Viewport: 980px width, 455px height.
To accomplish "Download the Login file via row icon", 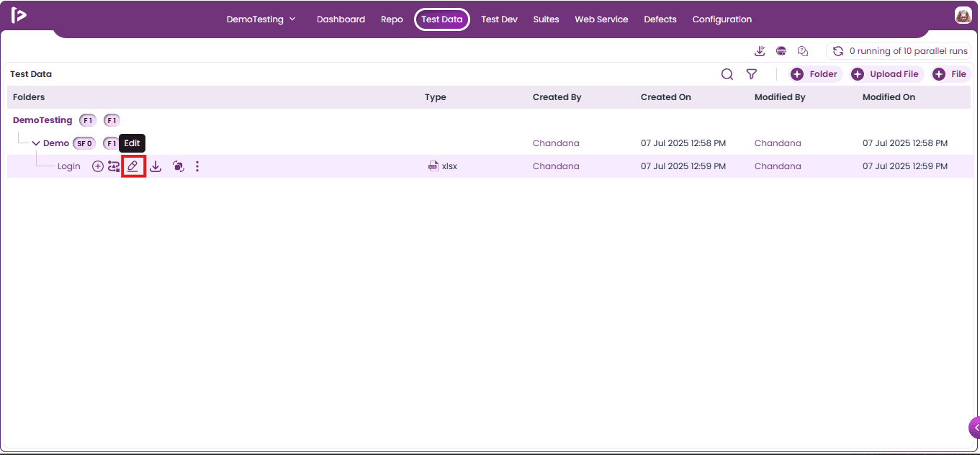I will 156,166.
